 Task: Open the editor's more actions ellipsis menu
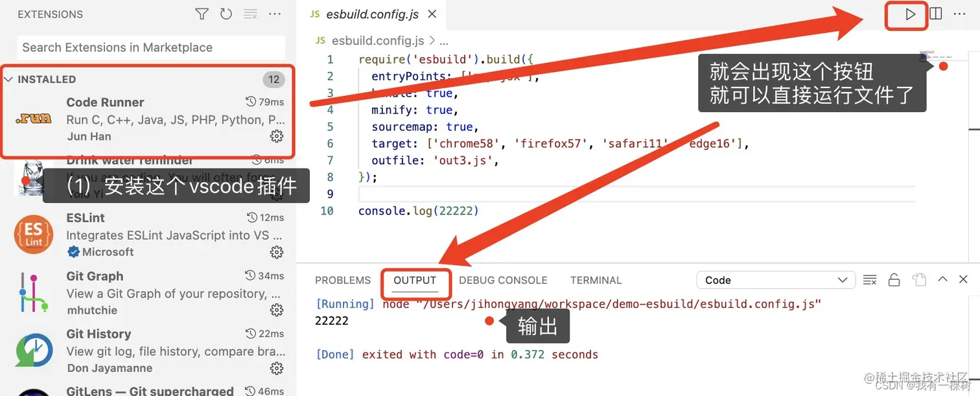(960, 14)
